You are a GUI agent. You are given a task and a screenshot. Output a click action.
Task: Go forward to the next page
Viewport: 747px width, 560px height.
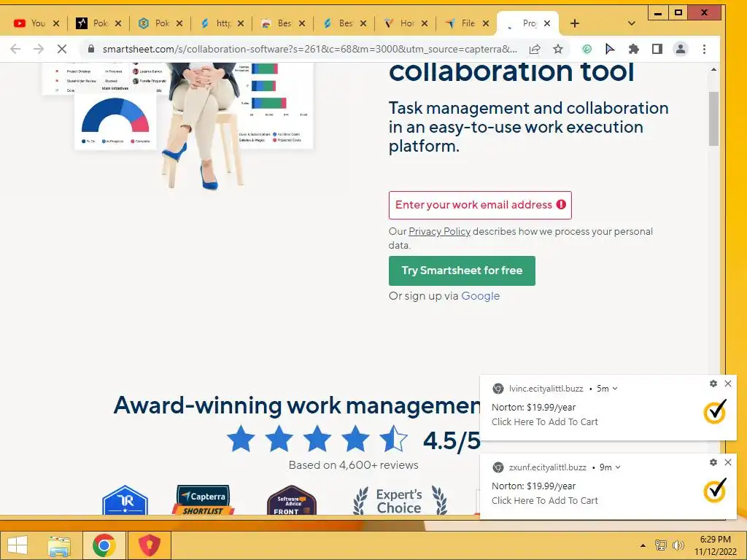point(39,49)
